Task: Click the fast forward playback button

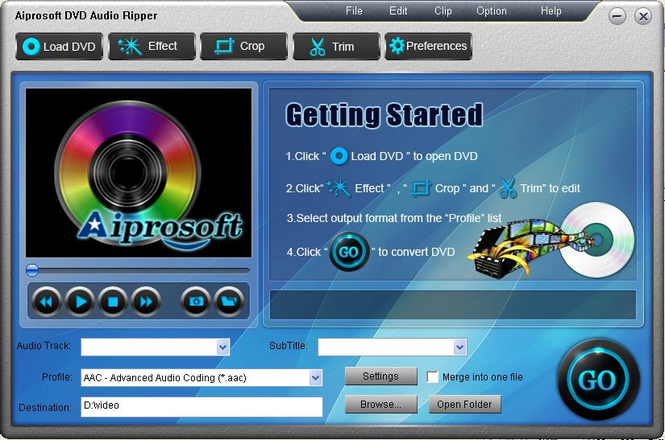Action: pos(146,302)
